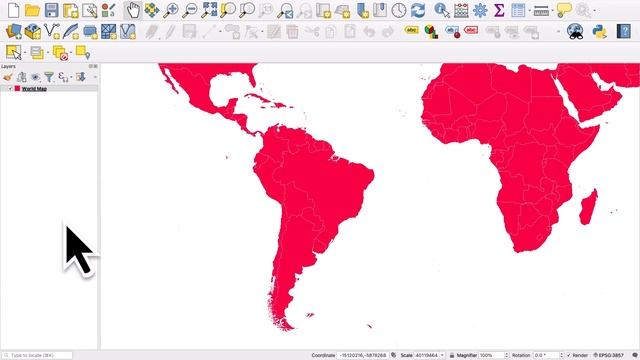Click the EPSG:3857 CRS button

[609, 356]
